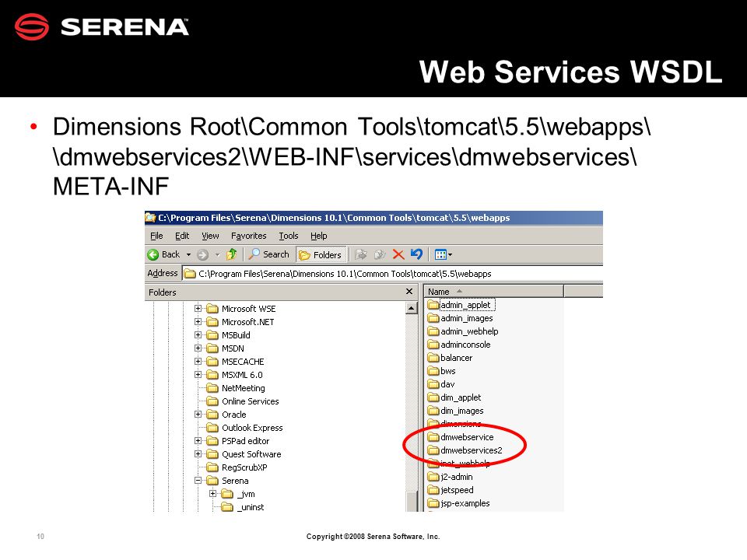Image resolution: width=747 pixels, height=560 pixels.
Task: Open the Back history dropdown arrow
Action: tap(188, 255)
